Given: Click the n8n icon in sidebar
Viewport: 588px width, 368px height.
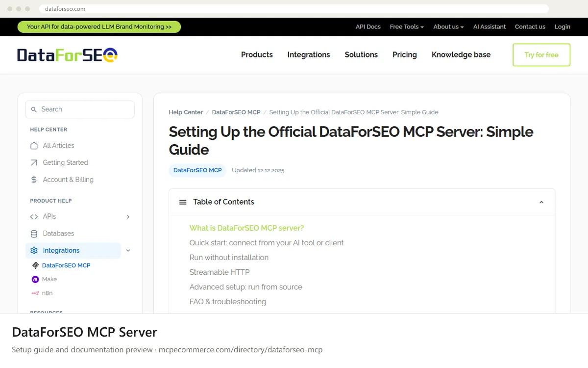Looking at the screenshot, I should coord(35,293).
